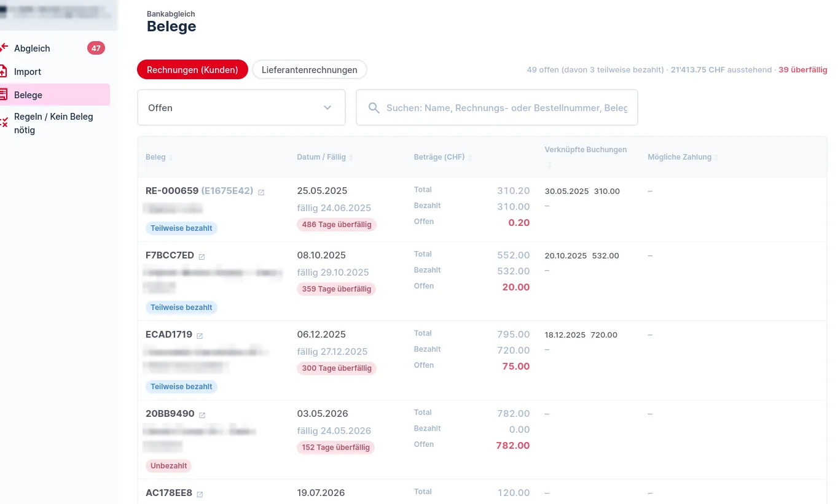
Task: Open ECAD1719 via its external link icon
Action: coord(200,335)
